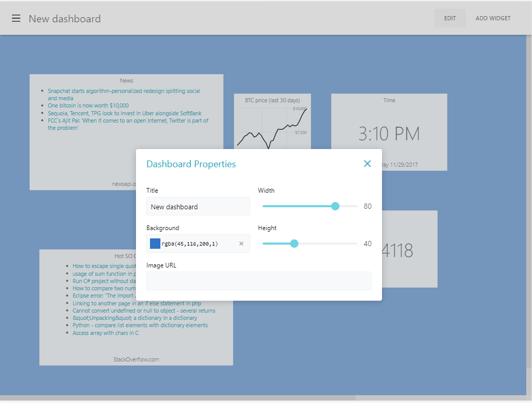Click the News widget title

(126, 80)
